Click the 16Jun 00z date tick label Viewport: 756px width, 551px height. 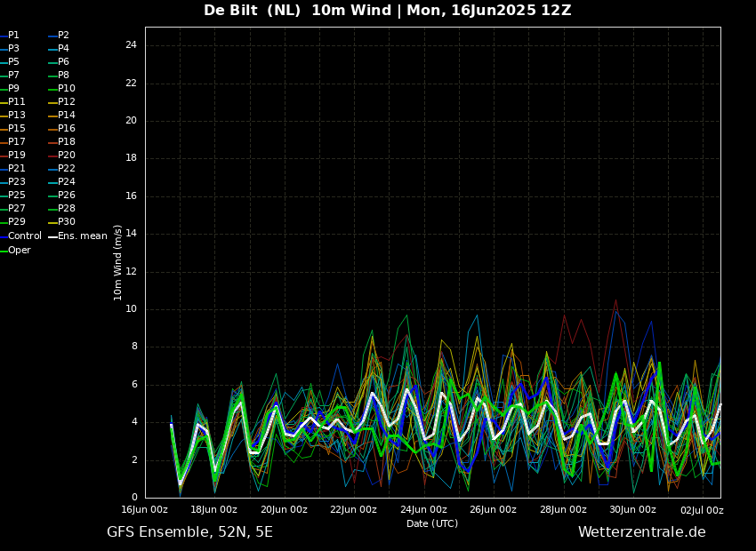pos(144,510)
